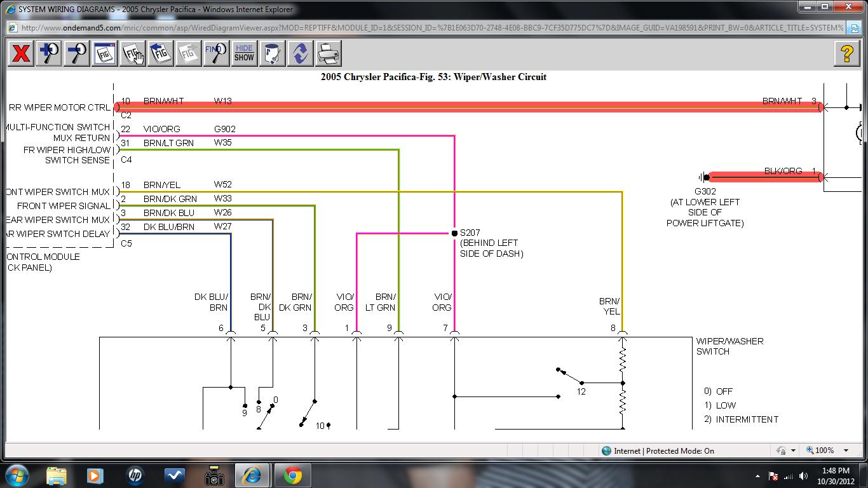Open the help question mark button
This screenshot has height=488, width=868.
coord(846,53)
